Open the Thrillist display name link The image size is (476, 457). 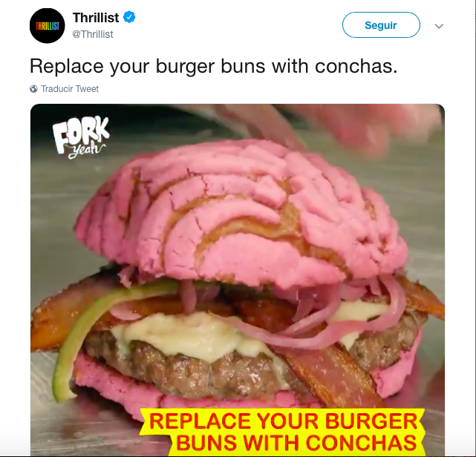click(96, 18)
